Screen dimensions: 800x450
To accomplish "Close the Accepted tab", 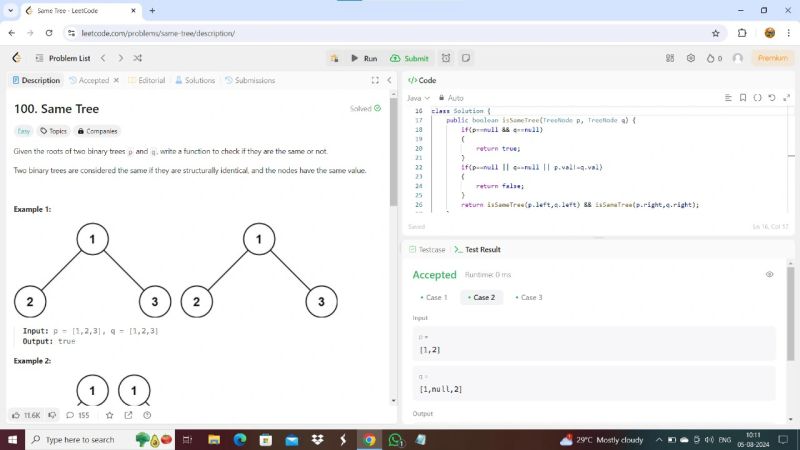I will coord(116,81).
